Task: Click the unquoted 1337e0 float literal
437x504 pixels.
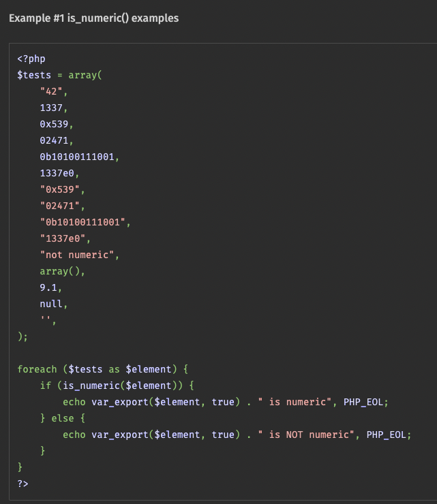Action: 57,173
